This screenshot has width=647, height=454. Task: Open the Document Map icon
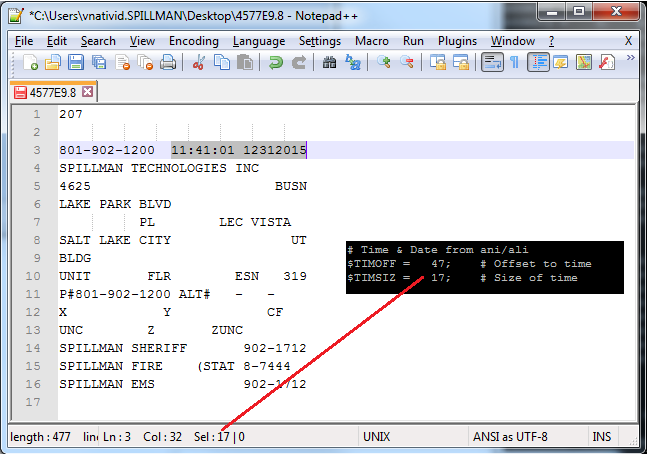coord(584,63)
